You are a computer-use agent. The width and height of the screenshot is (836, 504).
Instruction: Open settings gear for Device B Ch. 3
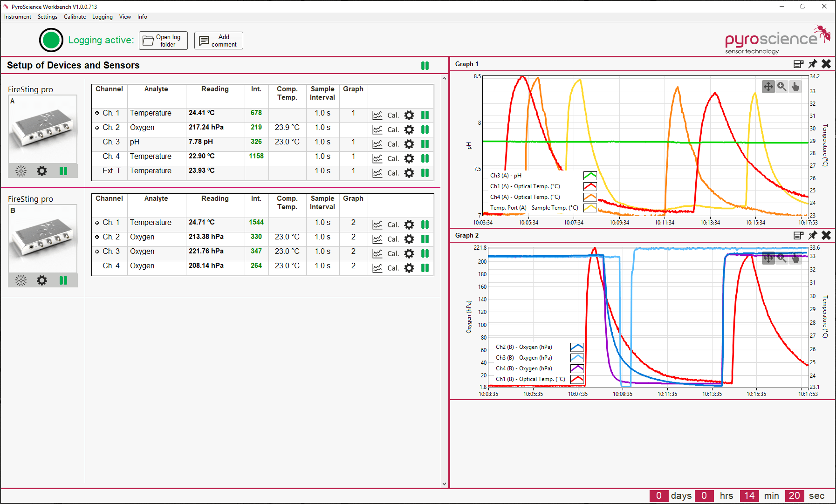pyautogui.click(x=409, y=253)
